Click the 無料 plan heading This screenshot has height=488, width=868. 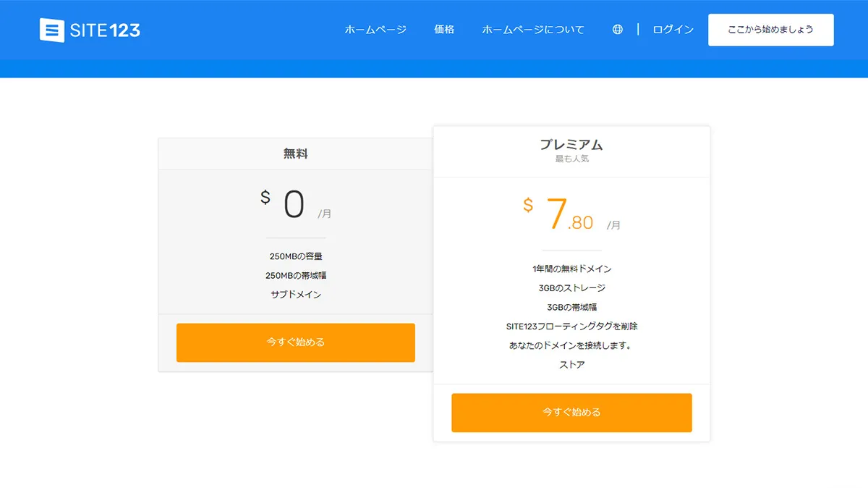(x=295, y=153)
